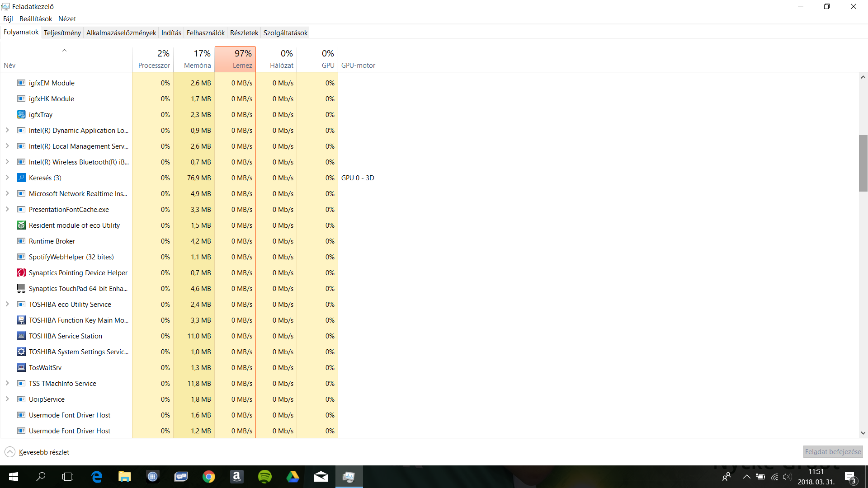Expand TOSHIBA eco Utility Service row

7,304
